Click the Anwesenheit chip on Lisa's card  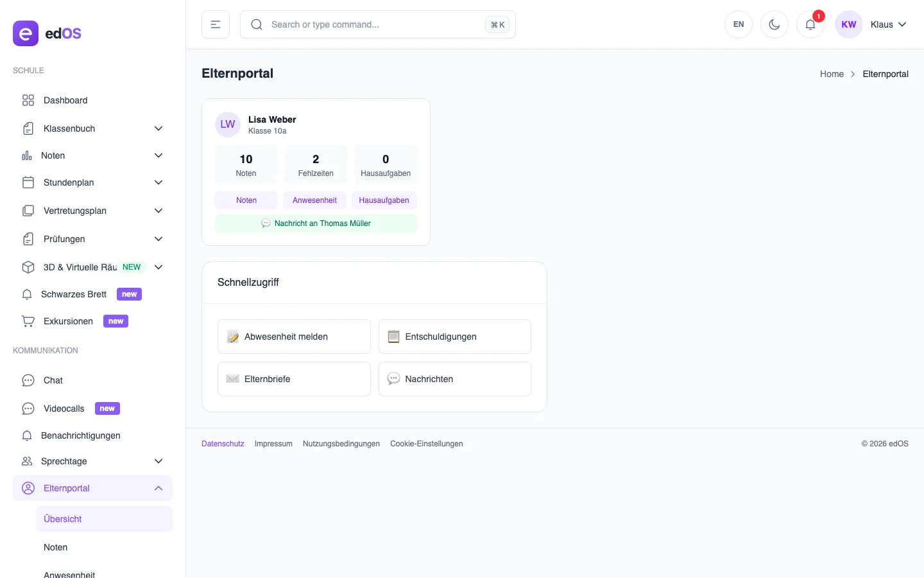click(314, 200)
